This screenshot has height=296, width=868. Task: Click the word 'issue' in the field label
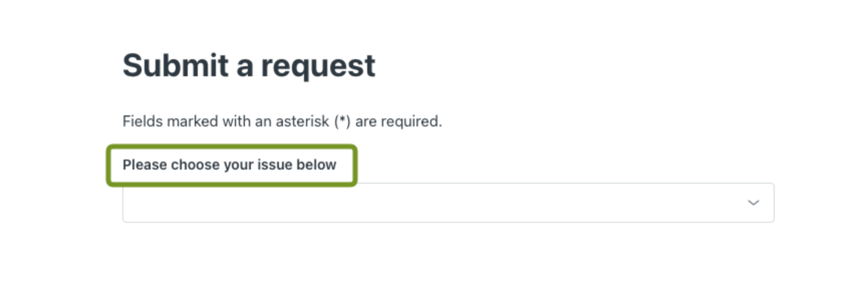(274, 165)
